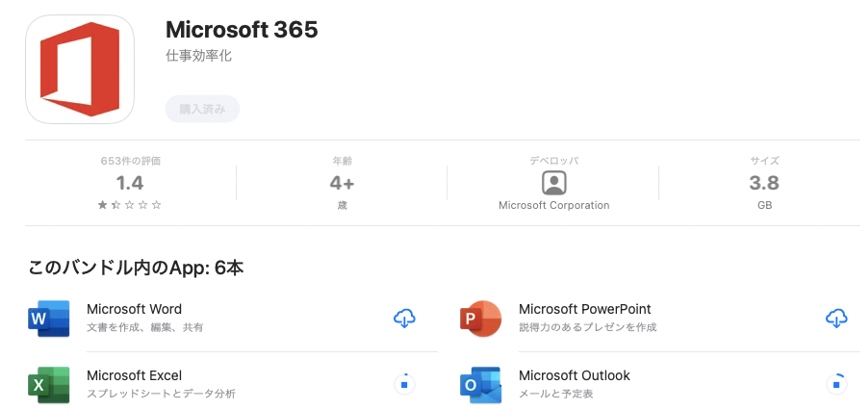The width and height of the screenshot is (860, 420).
Task: Stop the Microsoft Excel download progress
Action: click(405, 385)
